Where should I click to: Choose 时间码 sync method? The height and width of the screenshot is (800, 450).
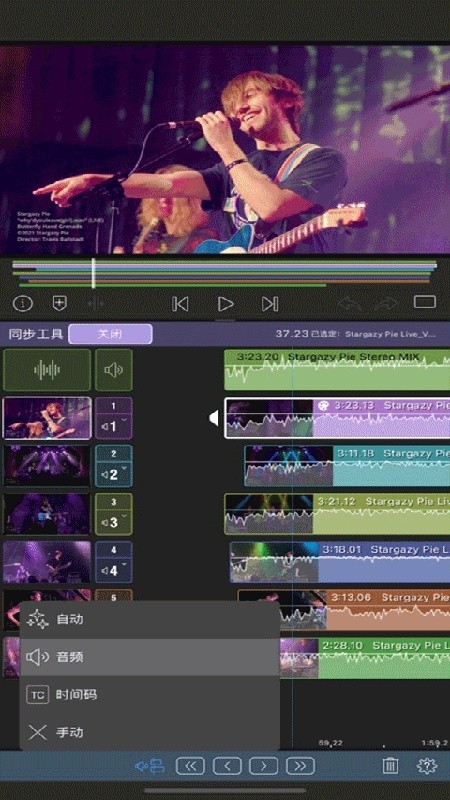tap(149, 694)
